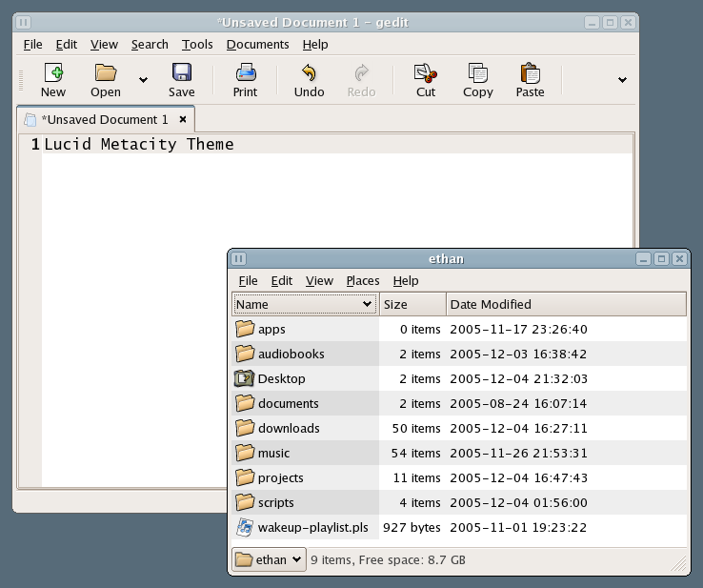Viewport: 703px width, 588px height.
Task: Click the 'audiobooks' folder name
Action: 291,354
